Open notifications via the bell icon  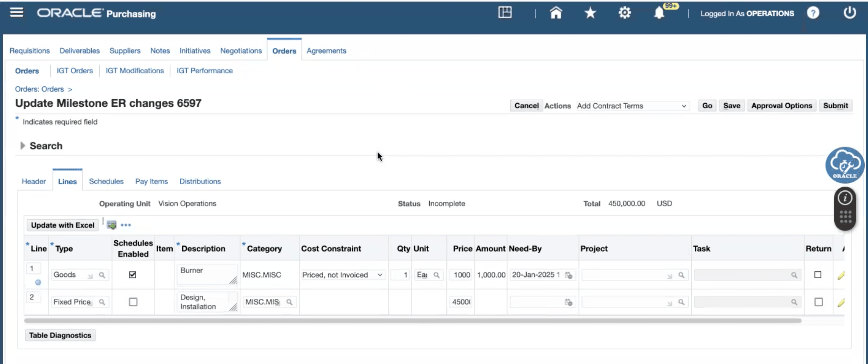[x=660, y=13]
